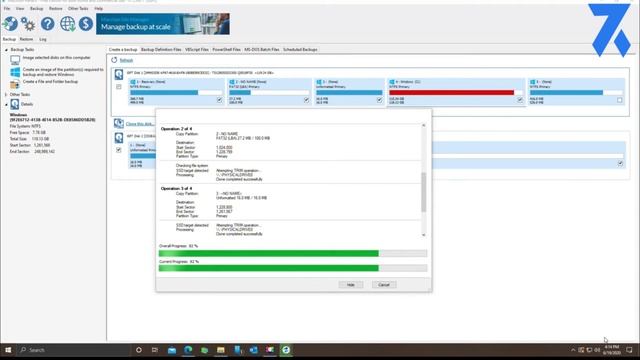Image resolution: width=640 pixels, height=360 pixels.
Task: Open help via the question mark icon
Action: click(x=47, y=24)
